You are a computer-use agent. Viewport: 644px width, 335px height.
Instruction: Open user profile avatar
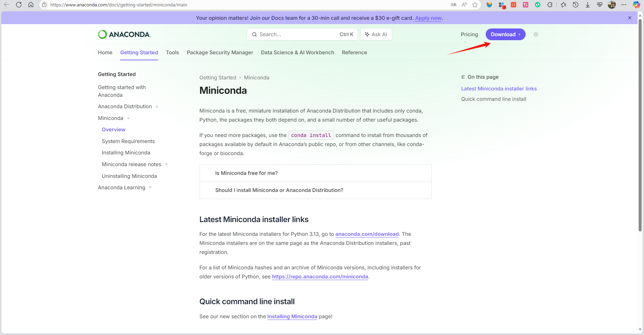(612, 5)
